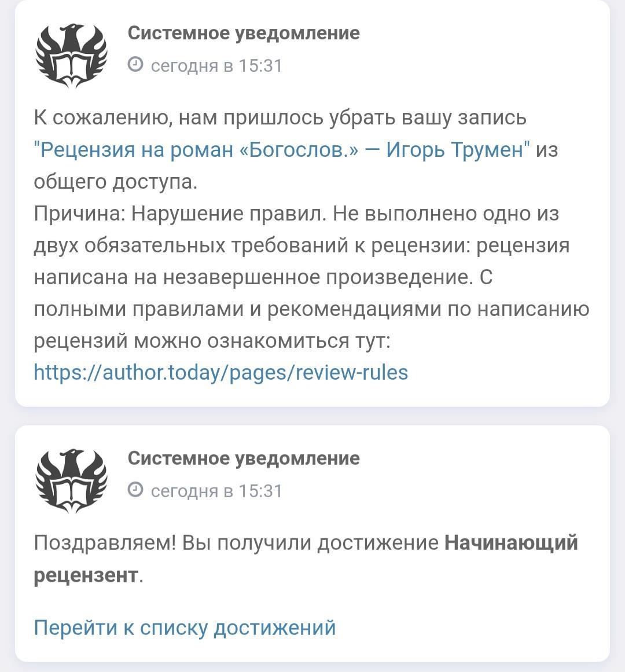This screenshot has width=625, height=672.
Task: Click the "Системное уведомление" title above the achievement message
Action: point(244,458)
